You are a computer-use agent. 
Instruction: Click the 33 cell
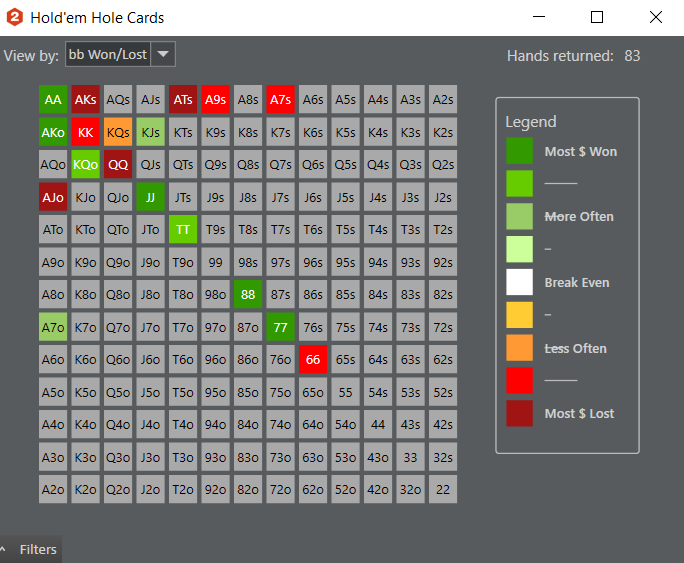click(x=410, y=457)
